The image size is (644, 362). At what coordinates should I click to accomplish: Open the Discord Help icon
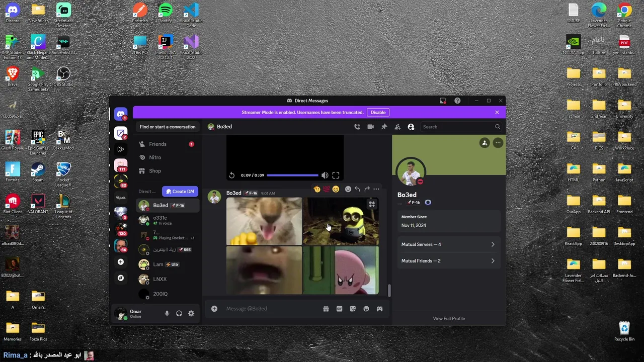point(457,101)
